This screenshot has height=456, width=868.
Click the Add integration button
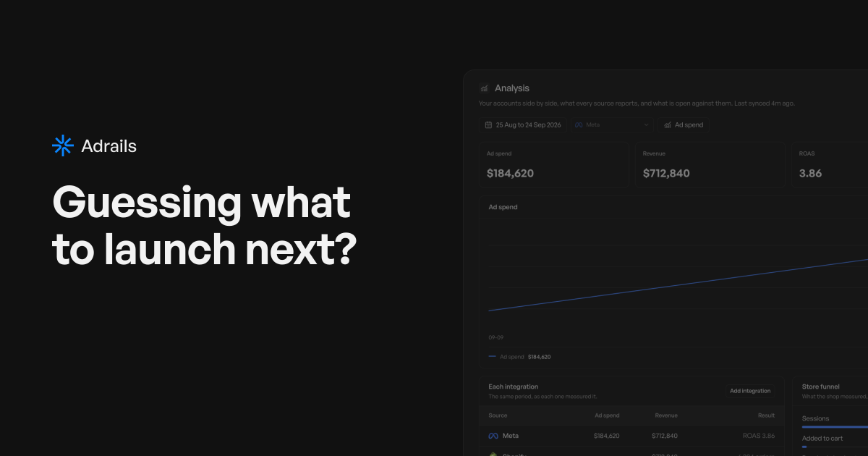point(750,391)
